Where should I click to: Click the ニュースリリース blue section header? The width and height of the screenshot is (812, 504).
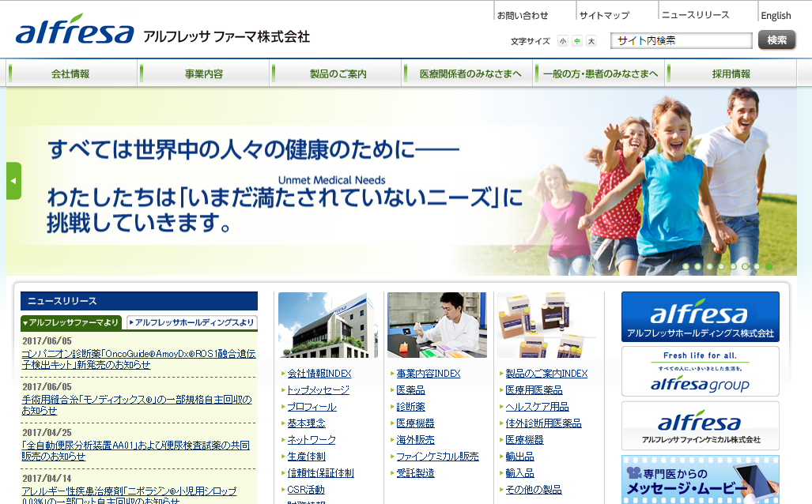(139, 301)
